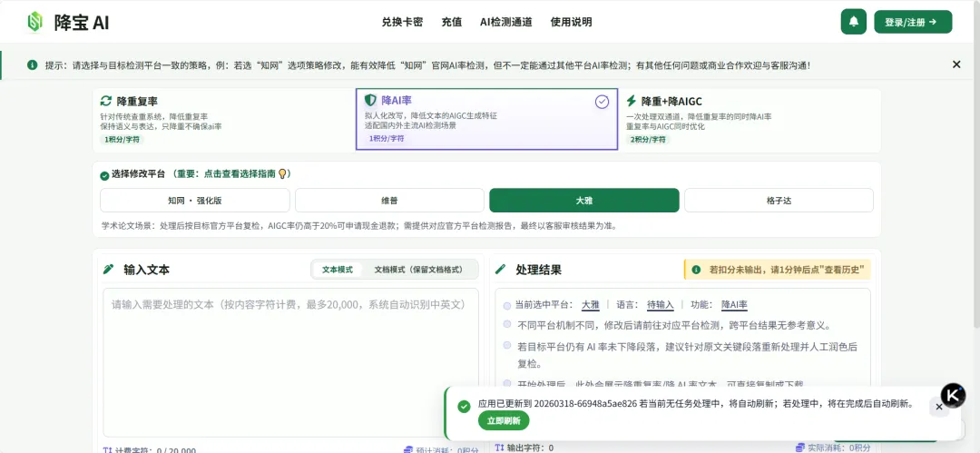Choose 格子达 platform
The width and height of the screenshot is (980, 453).
tap(779, 201)
